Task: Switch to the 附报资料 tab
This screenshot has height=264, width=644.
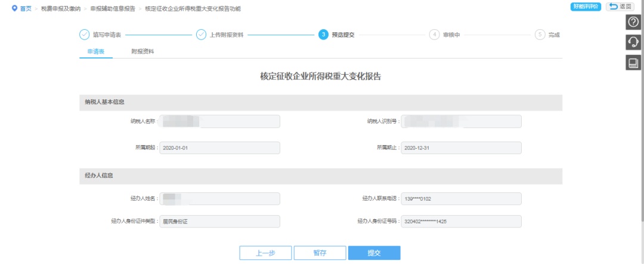Action: coord(143,52)
